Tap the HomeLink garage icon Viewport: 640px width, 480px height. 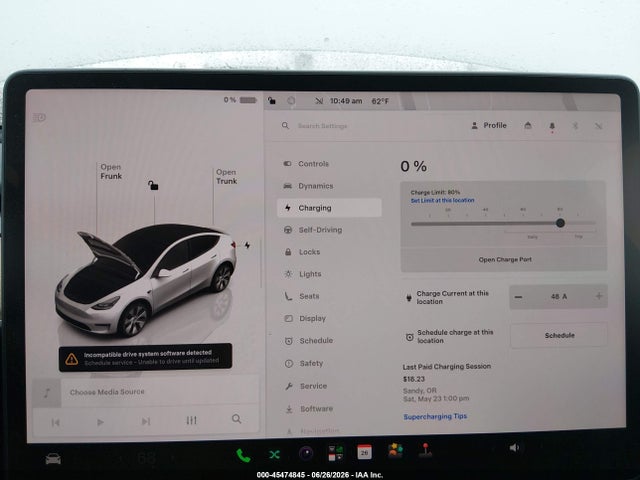(x=528, y=125)
